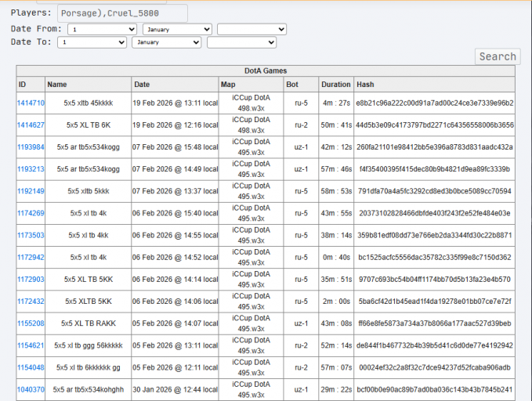
Task: Open game ID 1172942
Action: coord(31,258)
